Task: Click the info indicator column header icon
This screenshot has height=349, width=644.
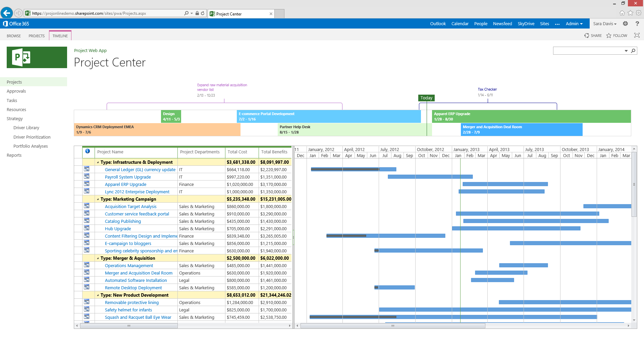Action: tap(88, 151)
